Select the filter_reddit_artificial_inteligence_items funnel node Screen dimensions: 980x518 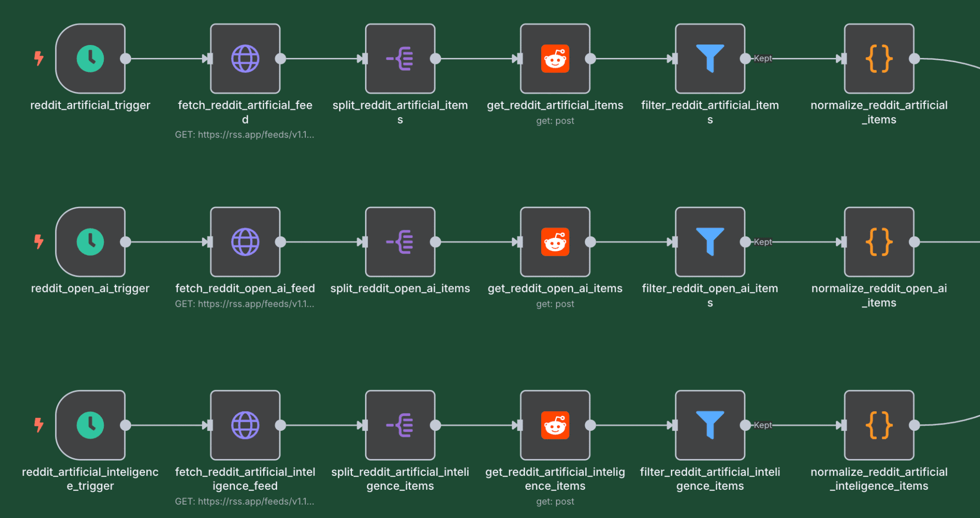710,425
